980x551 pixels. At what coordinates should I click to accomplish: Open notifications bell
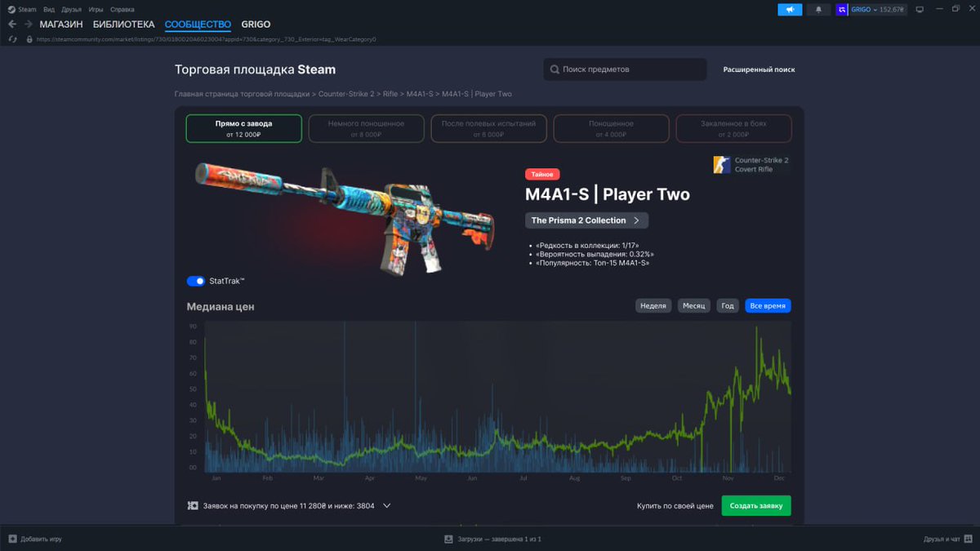818,10
